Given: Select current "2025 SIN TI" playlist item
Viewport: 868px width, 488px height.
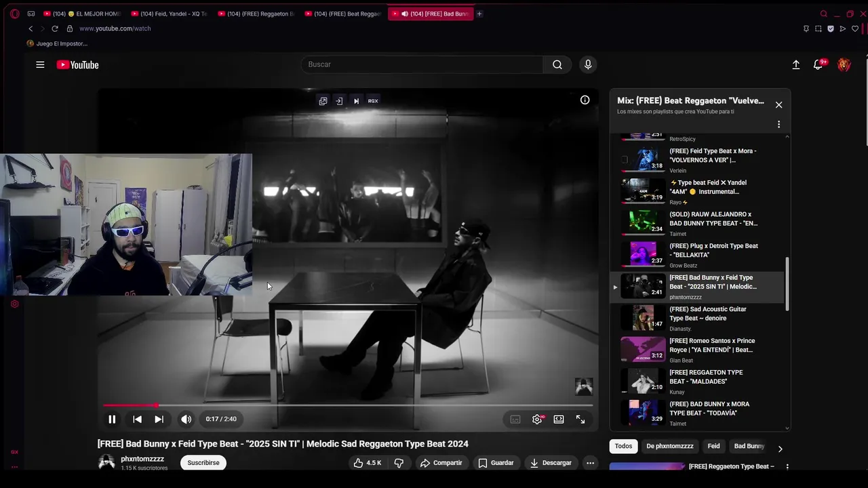Looking at the screenshot, I should (698, 287).
